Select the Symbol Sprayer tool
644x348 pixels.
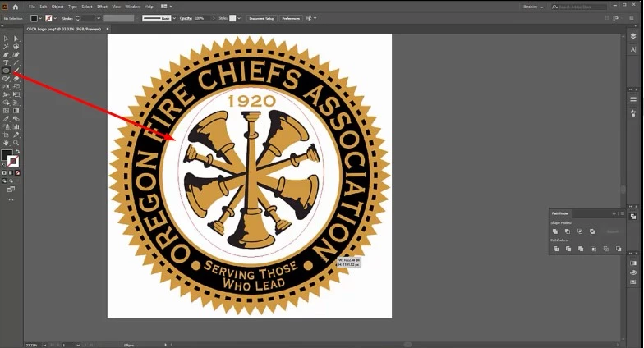pyautogui.click(x=6, y=126)
